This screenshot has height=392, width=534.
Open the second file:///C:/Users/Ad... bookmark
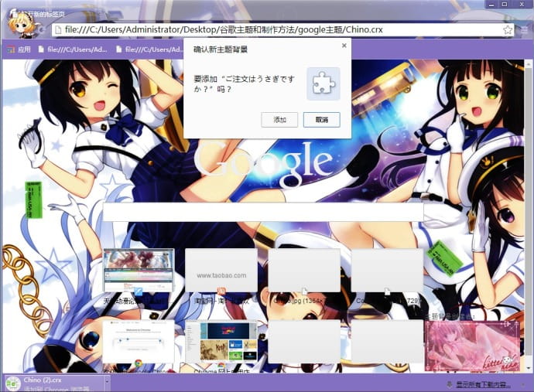tap(149, 49)
